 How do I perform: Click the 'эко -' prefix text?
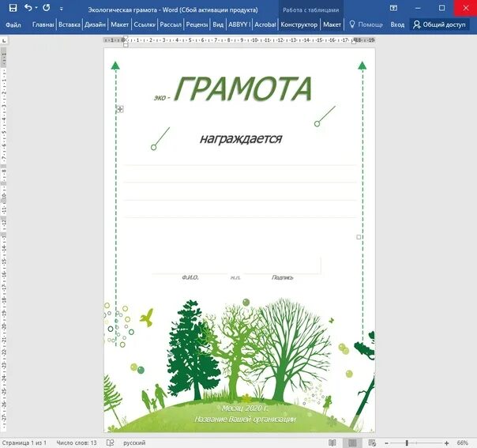(162, 98)
